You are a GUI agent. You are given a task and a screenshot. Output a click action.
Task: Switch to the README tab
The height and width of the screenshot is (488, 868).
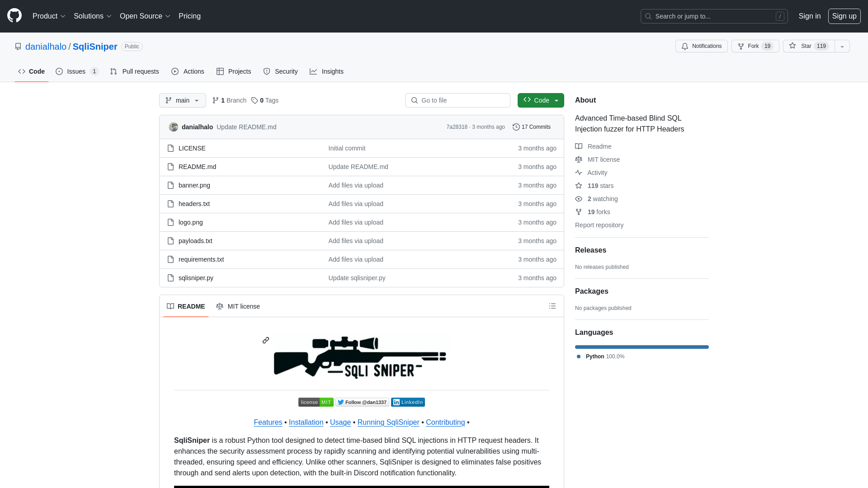point(186,306)
